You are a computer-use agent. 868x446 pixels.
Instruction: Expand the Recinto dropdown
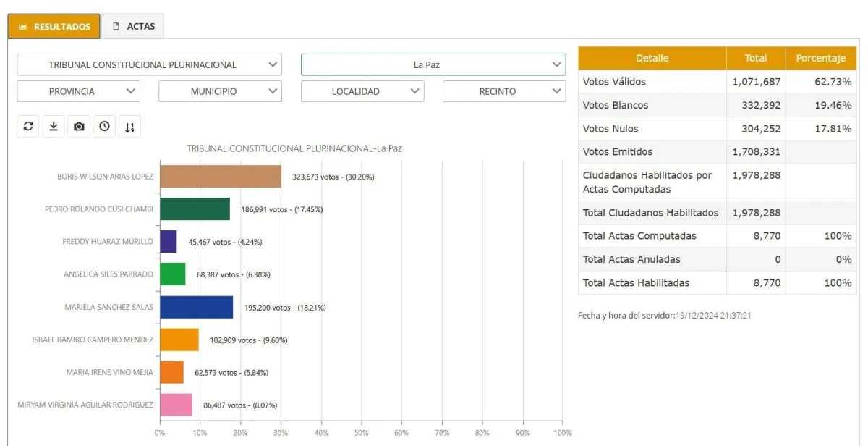(503, 91)
